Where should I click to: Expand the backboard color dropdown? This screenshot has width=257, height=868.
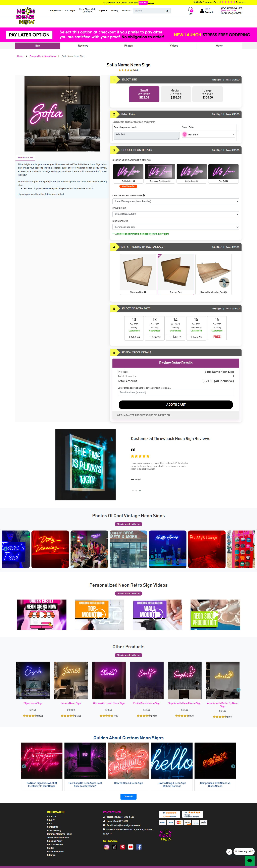(176, 201)
